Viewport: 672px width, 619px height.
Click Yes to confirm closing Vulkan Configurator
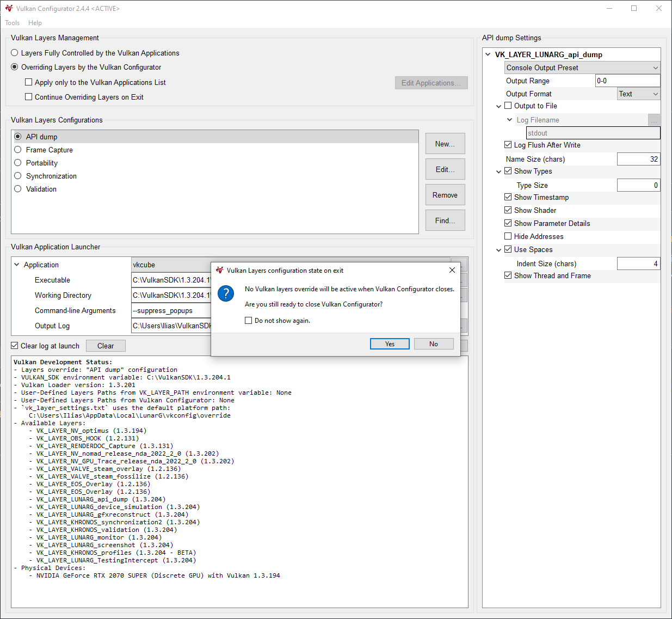pos(390,344)
